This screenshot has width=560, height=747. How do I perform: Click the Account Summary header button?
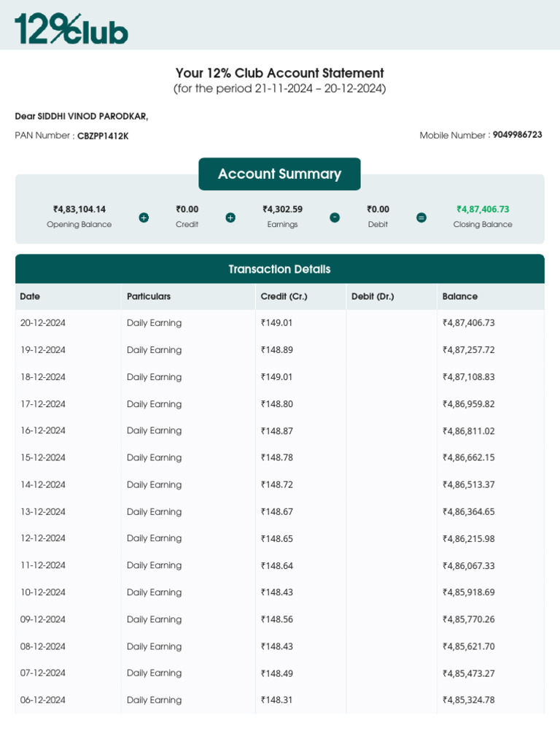pos(279,174)
